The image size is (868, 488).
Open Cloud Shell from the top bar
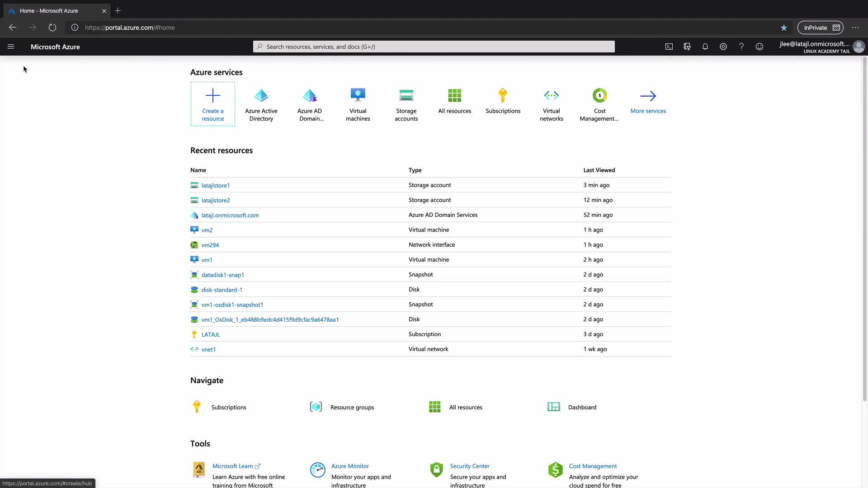point(669,47)
